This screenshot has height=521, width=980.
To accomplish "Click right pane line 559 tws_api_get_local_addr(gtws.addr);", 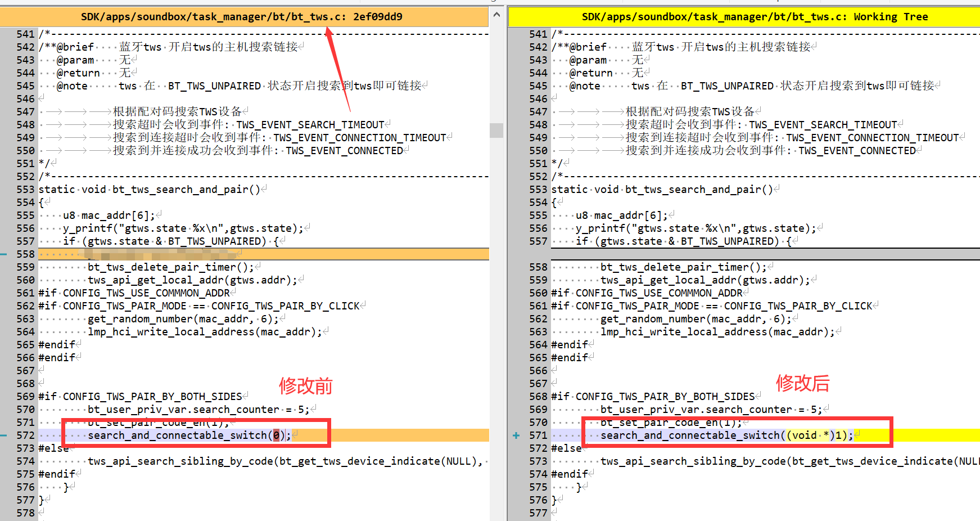I will (x=705, y=280).
